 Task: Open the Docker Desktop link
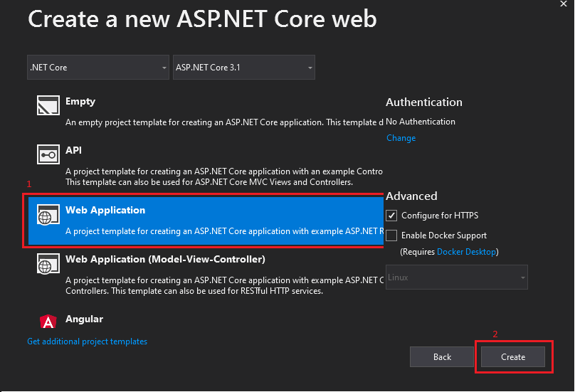(466, 252)
